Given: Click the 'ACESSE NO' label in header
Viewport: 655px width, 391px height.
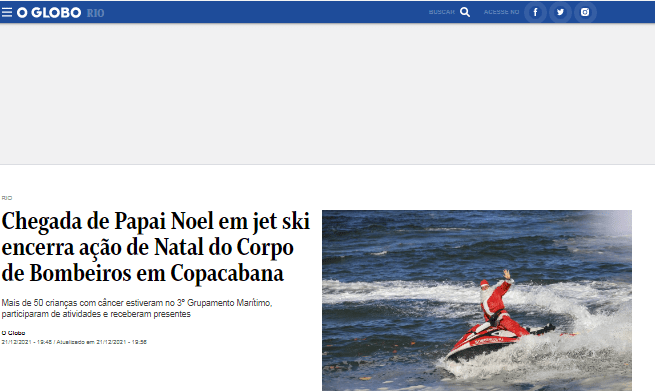Looking at the screenshot, I should click(x=501, y=12).
